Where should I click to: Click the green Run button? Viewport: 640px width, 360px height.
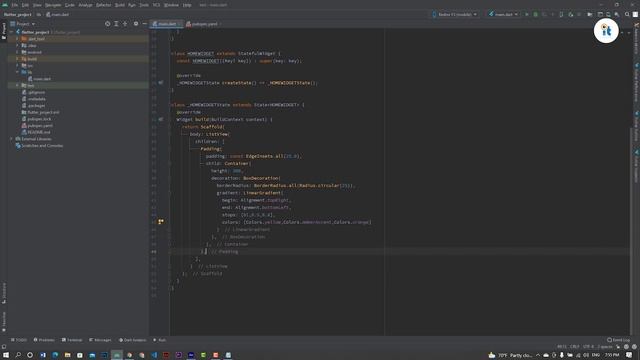527,14
